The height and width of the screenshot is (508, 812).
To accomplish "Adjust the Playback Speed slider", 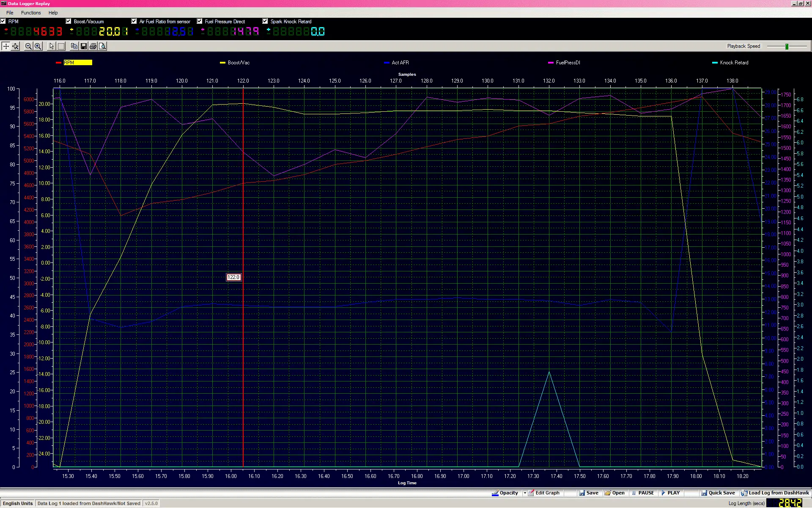I will pyautogui.click(x=787, y=46).
